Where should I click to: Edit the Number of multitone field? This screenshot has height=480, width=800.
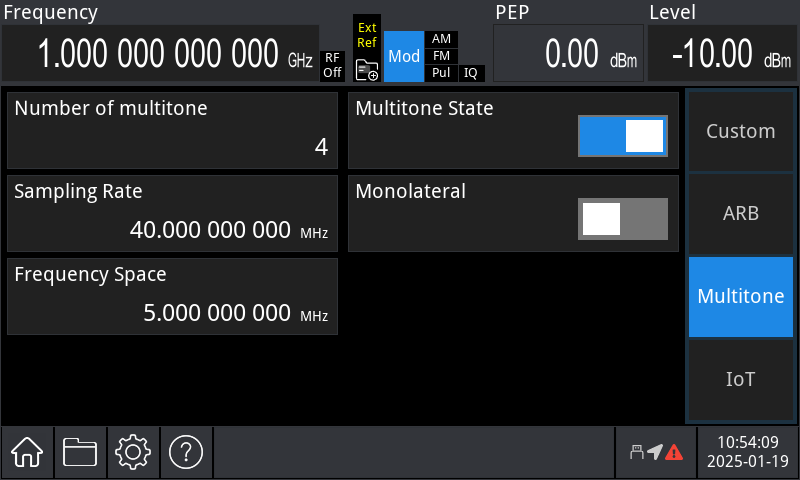click(173, 131)
